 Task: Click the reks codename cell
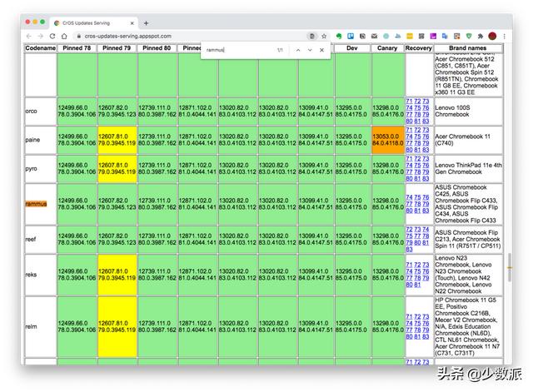pos(41,275)
